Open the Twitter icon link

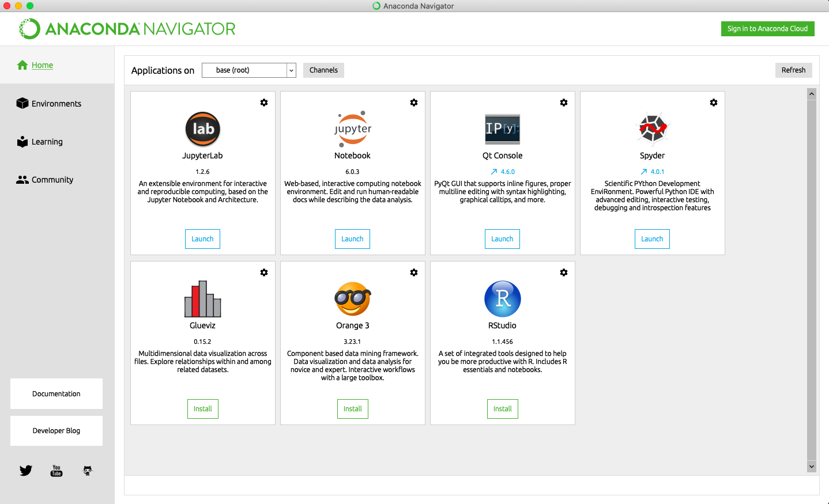(26, 471)
